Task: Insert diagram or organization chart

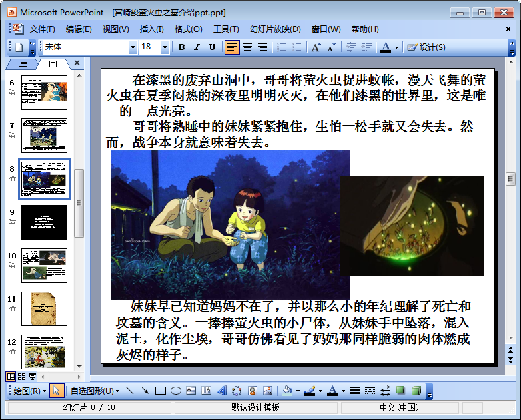Action: (x=237, y=391)
